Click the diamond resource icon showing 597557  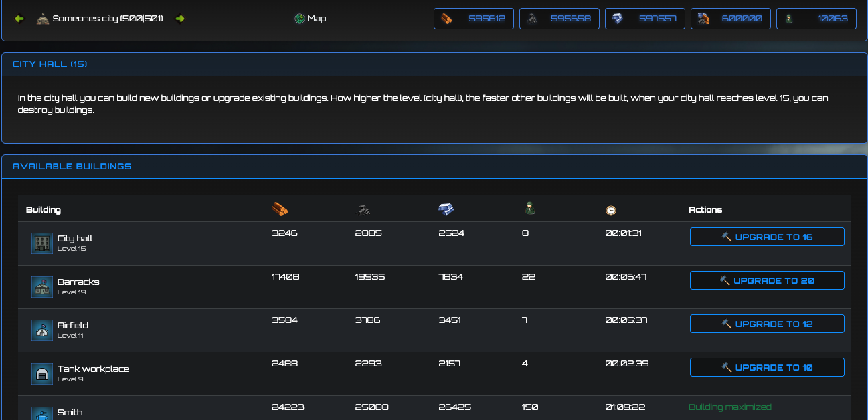(x=615, y=18)
